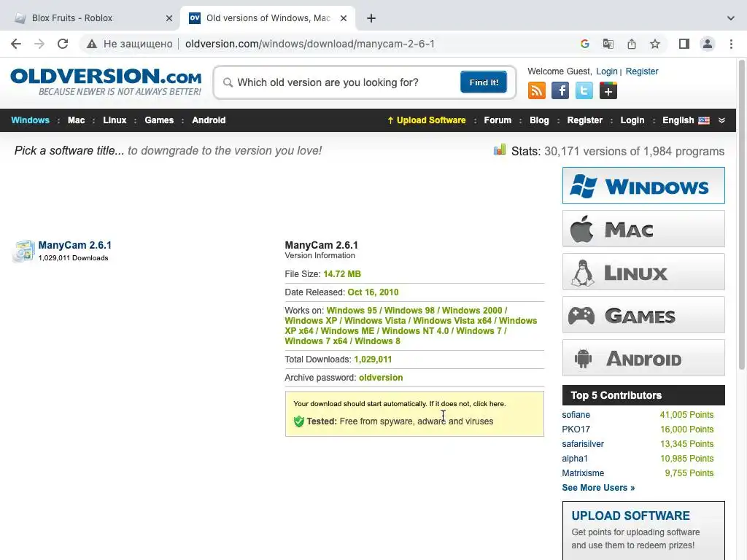This screenshot has width=747, height=560.
Task: Click the browser address bar URL
Action: pyautogui.click(x=309, y=44)
